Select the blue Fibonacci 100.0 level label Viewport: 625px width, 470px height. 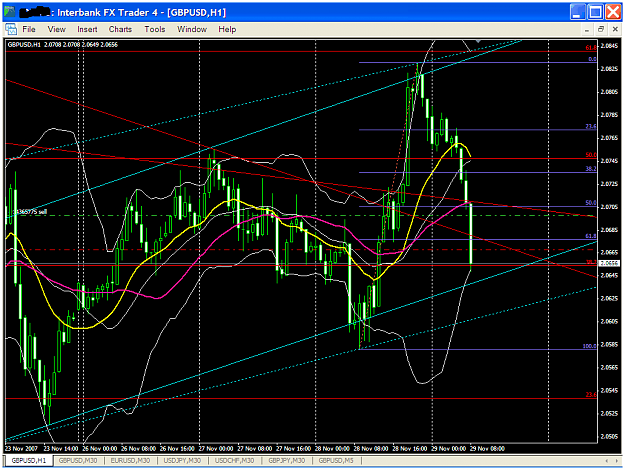click(589, 346)
